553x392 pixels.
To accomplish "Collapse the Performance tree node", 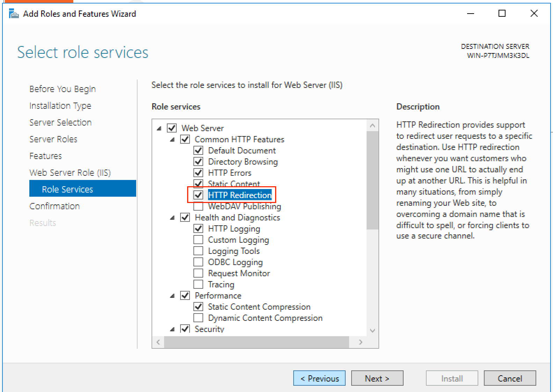I will 172,296.
